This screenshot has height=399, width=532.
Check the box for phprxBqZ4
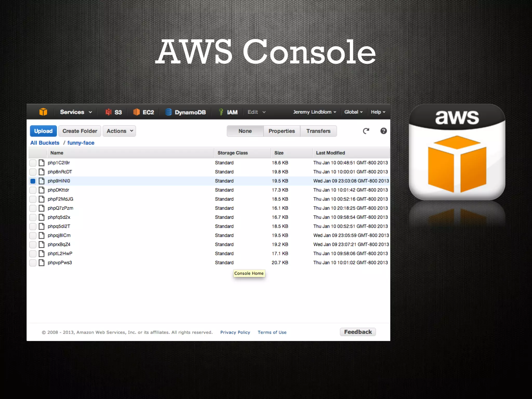(33, 245)
